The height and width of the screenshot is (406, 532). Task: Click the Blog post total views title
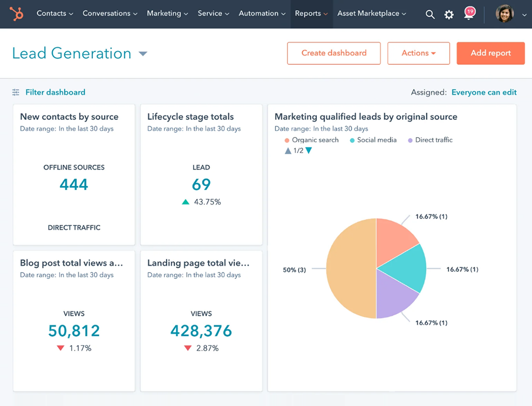click(x=72, y=263)
